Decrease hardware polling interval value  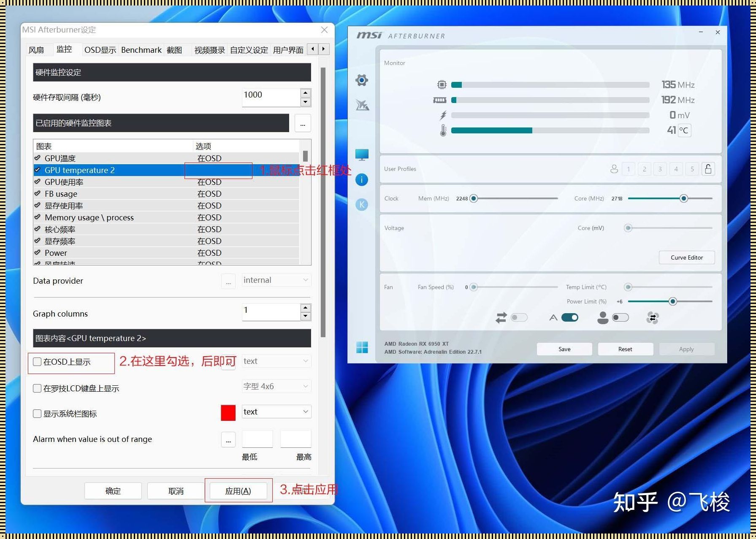click(x=306, y=102)
